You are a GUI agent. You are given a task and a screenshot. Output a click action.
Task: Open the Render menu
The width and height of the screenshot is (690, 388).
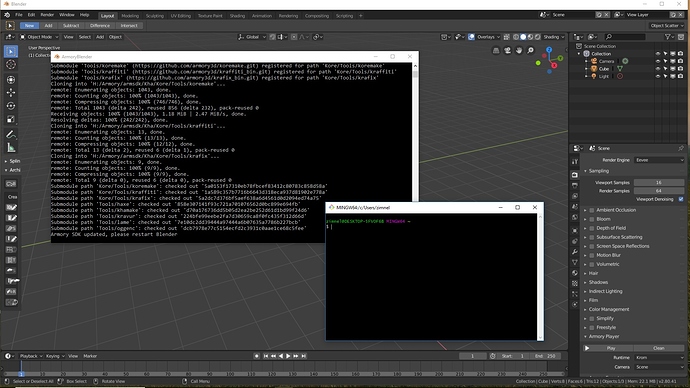[x=47, y=15]
